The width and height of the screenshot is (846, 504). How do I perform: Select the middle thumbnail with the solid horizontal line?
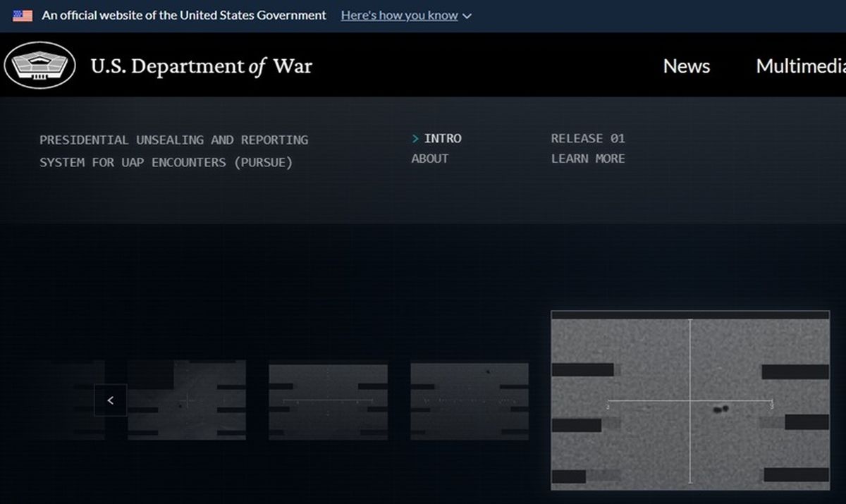pyautogui.click(x=328, y=401)
